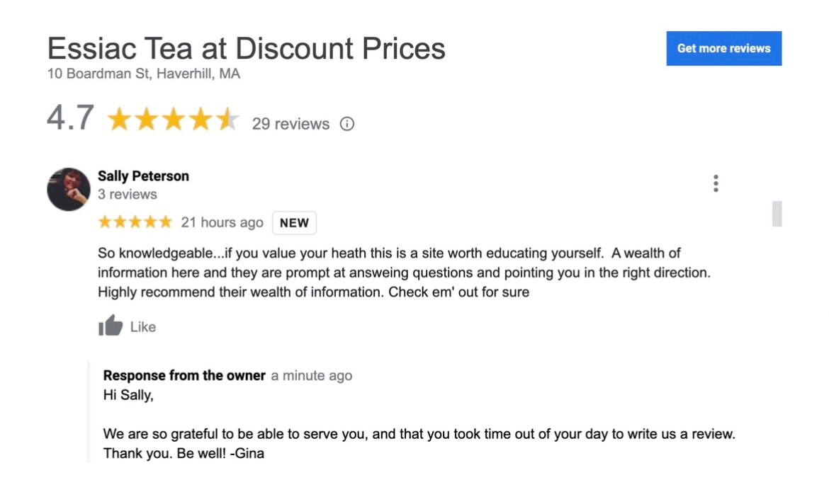The image size is (829, 504).
Task: Click the Essiac Tea at Discount Prices title
Action: click(247, 48)
